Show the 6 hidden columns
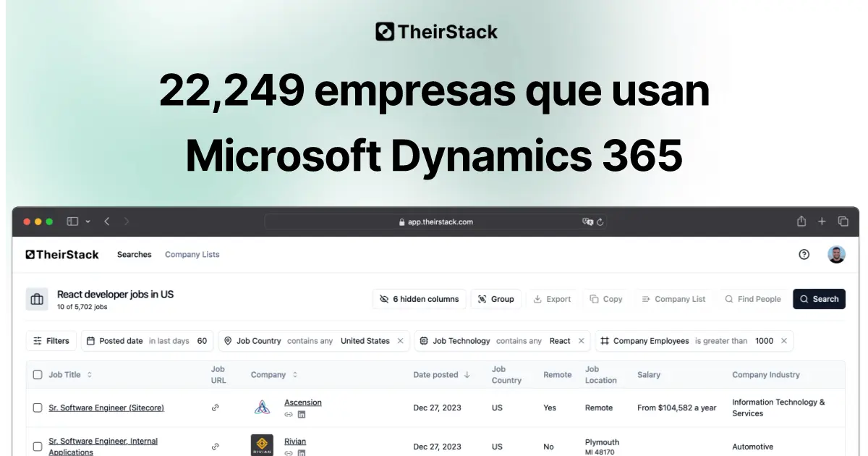The width and height of the screenshot is (868, 456). pos(420,299)
